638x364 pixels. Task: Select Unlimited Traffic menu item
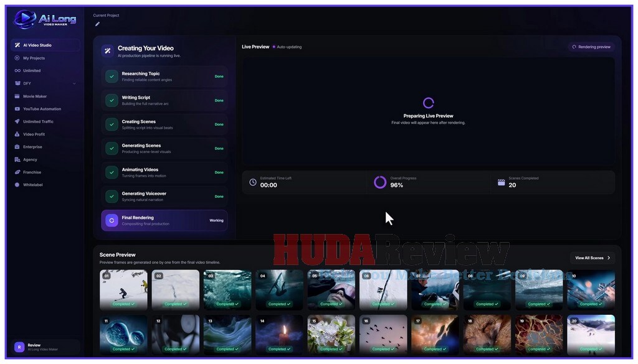point(45,121)
